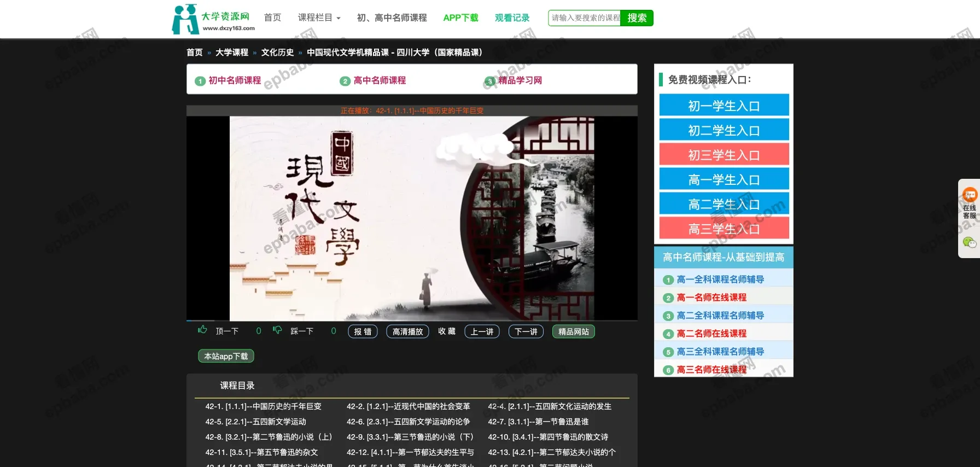Click number 2 badge beside 高中名师课程
The image size is (980, 467).
345,81
